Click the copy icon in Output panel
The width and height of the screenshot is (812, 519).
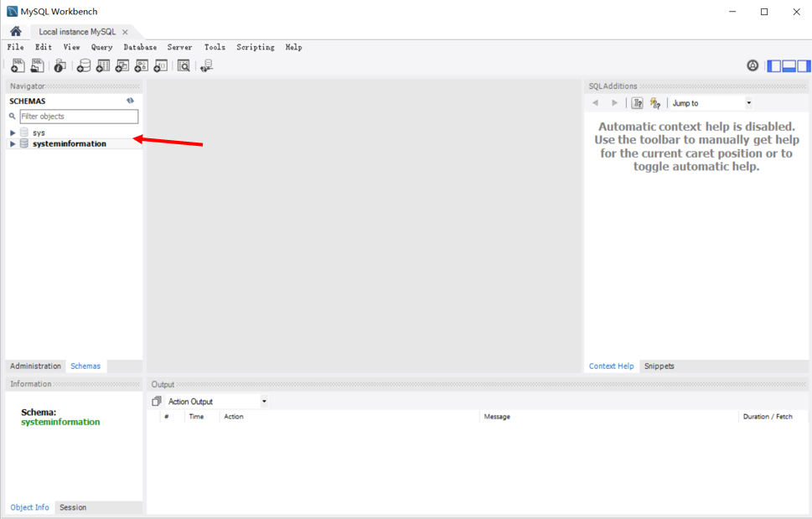point(157,402)
